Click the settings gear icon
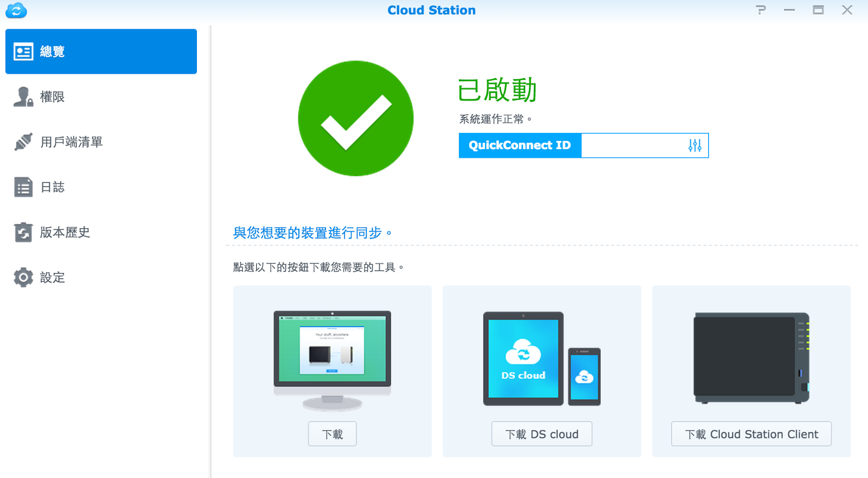The image size is (868, 478). point(23,277)
